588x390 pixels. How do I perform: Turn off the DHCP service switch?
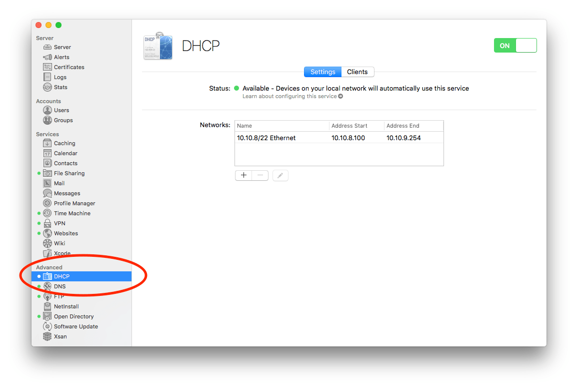coord(515,45)
